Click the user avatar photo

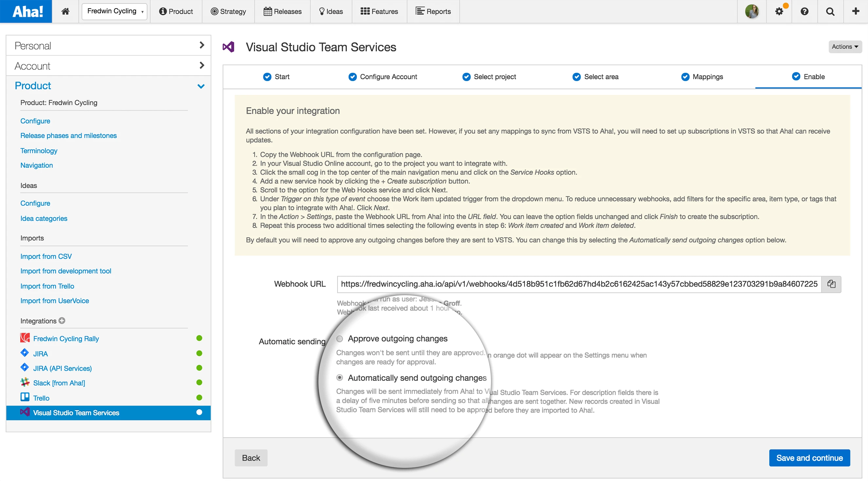pyautogui.click(x=752, y=11)
